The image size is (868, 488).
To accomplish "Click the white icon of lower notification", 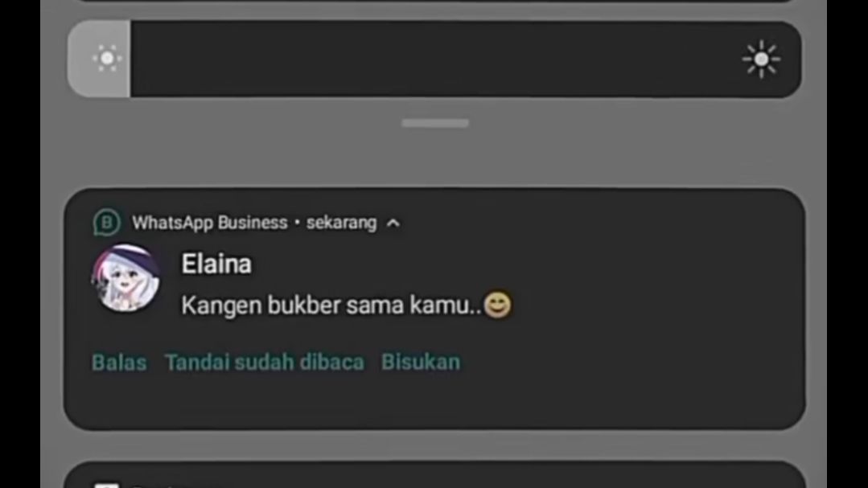I will pos(107,485).
